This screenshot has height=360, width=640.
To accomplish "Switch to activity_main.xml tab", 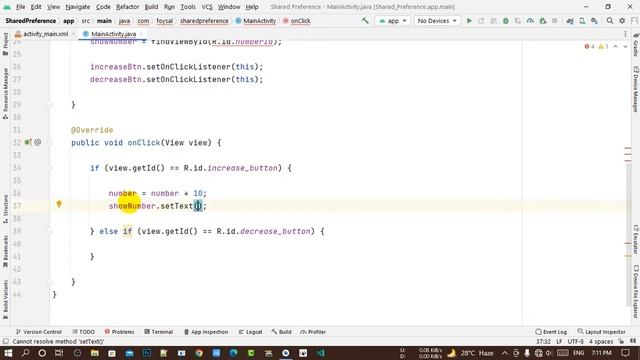I will coord(45,34).
